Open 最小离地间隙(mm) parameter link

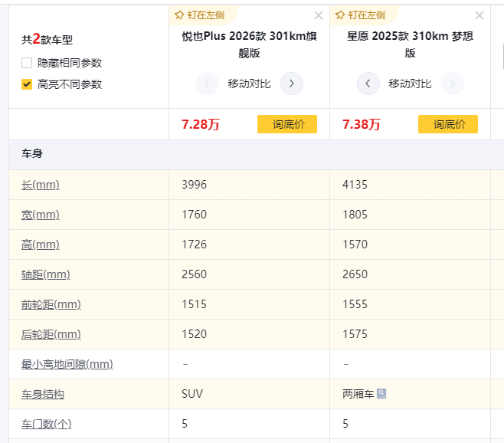(67, 365)
